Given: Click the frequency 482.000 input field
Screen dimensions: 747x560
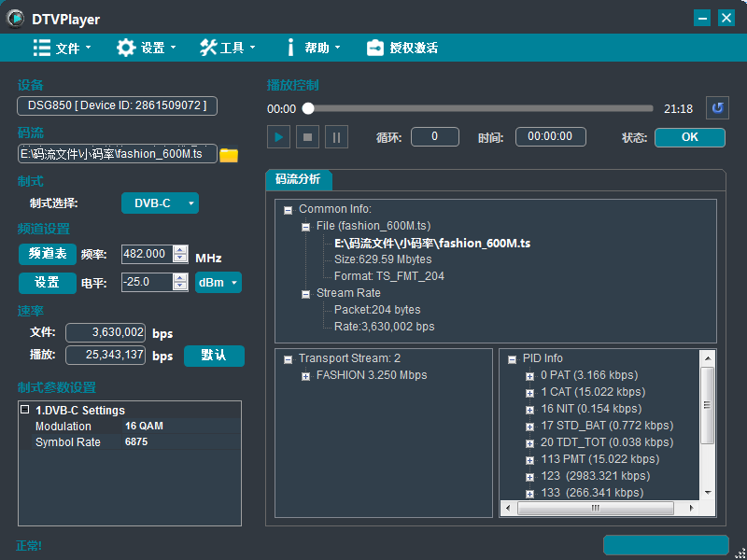Looking at the screenshot, I should tap(144, 254).
